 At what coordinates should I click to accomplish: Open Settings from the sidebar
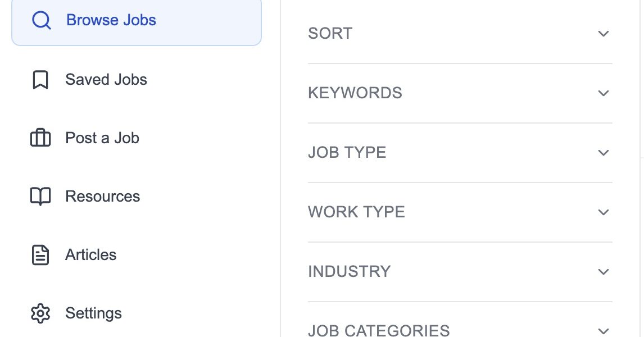(x=93, y=313)
